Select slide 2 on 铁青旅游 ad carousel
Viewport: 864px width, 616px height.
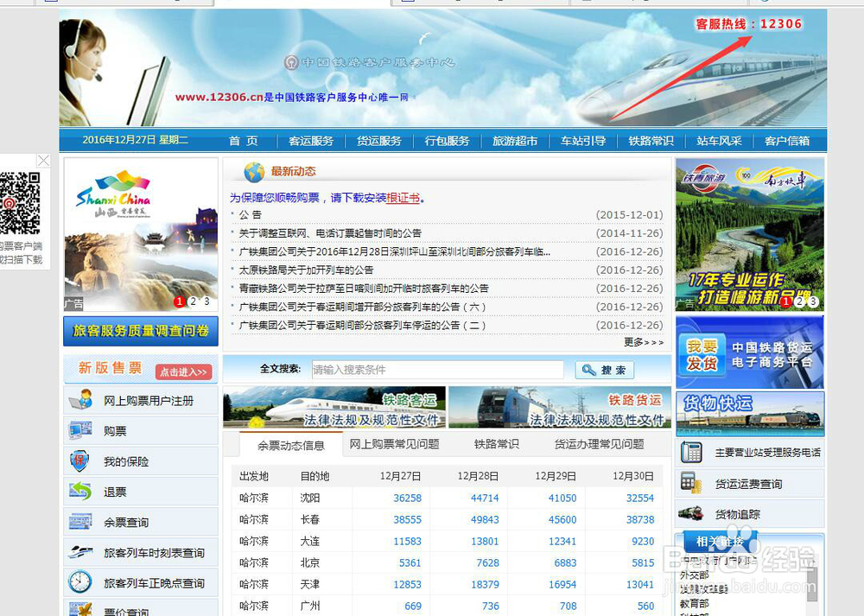[799, 302]
